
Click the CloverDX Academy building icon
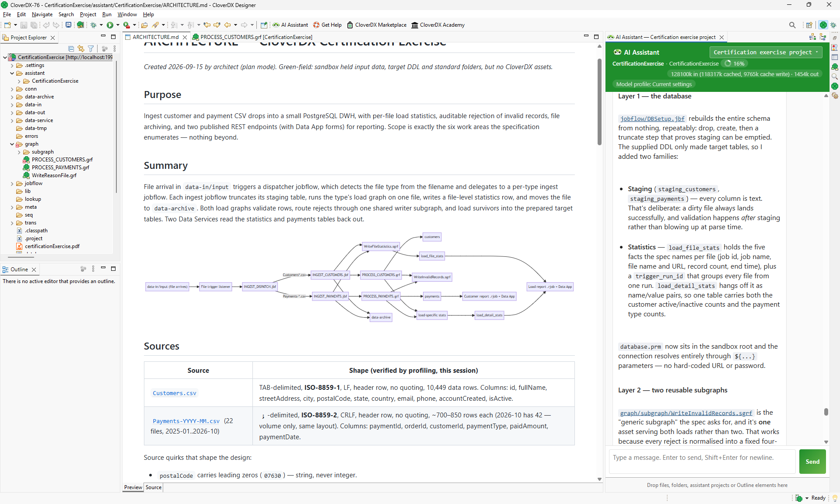coord(415,25)
